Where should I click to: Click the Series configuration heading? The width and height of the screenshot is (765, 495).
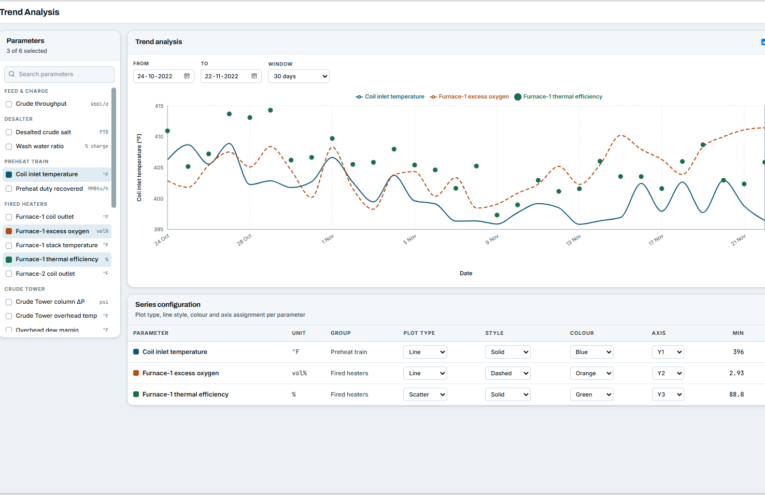[x=168, y=304]
